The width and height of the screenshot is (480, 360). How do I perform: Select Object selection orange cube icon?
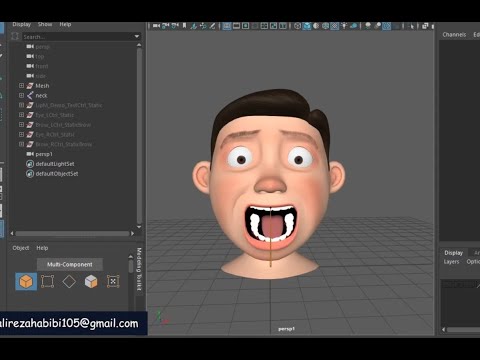(26, 282)
